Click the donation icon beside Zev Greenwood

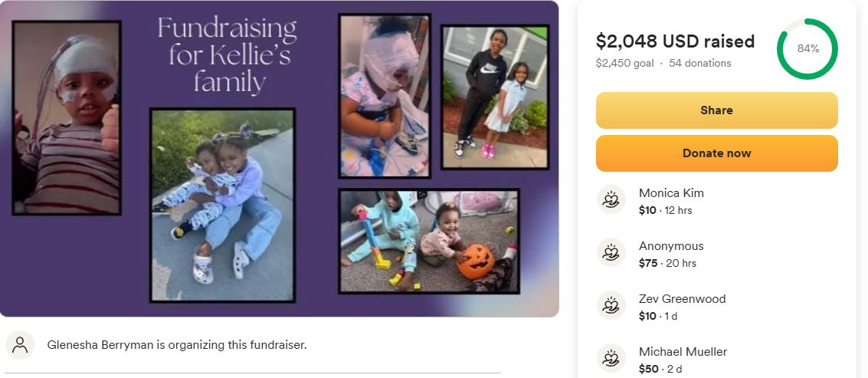click(611, 305)
